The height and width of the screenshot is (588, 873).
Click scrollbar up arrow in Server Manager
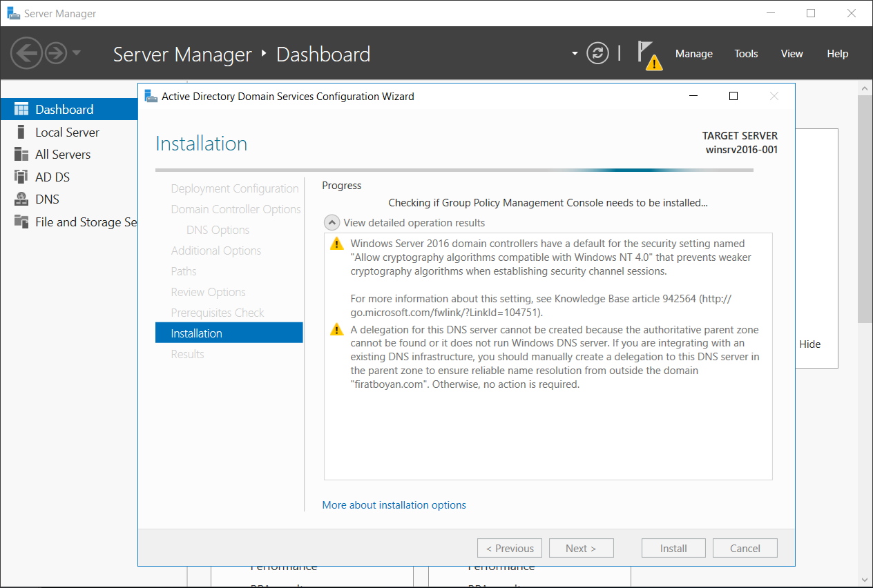coord(866,88)
